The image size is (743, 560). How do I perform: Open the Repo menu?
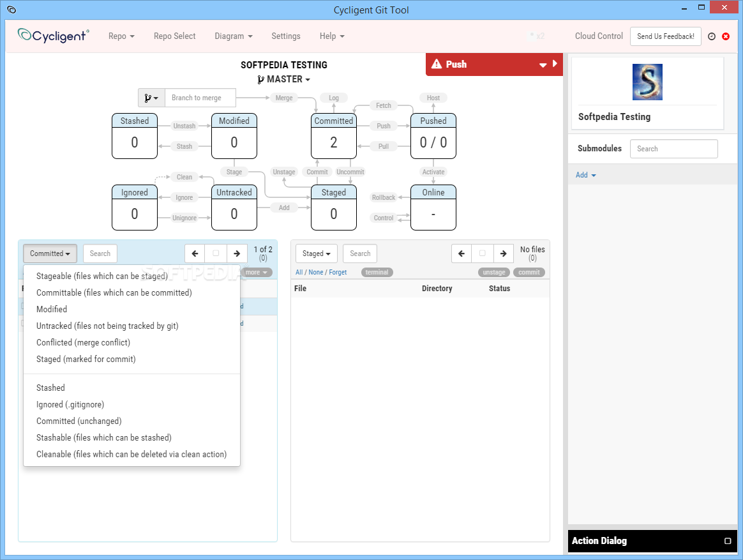pos(121,36)
